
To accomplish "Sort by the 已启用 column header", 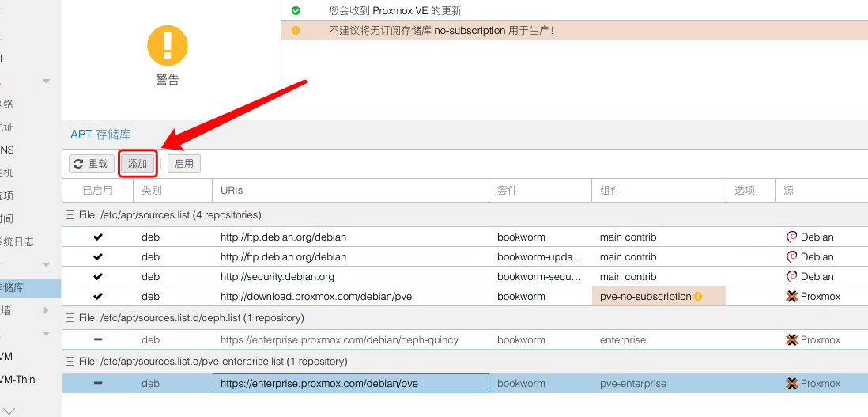I will (x=97, y=191).
